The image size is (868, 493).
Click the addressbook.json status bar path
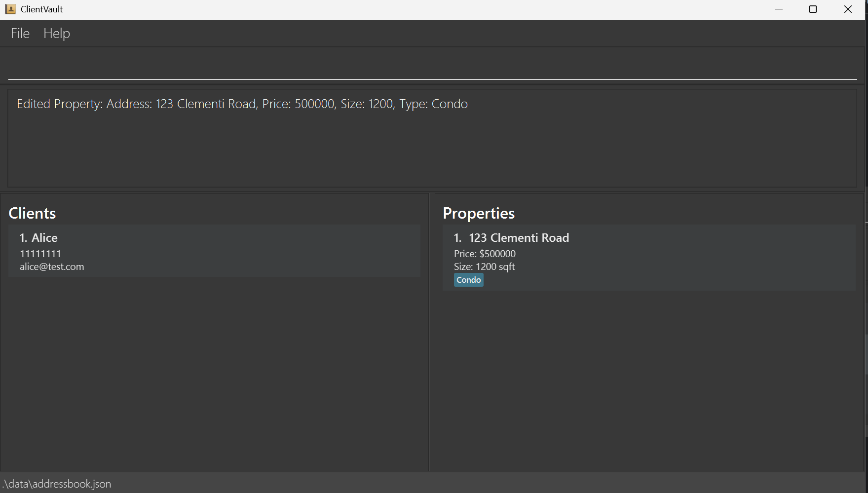pyautogui.click(x=57, y=484)
